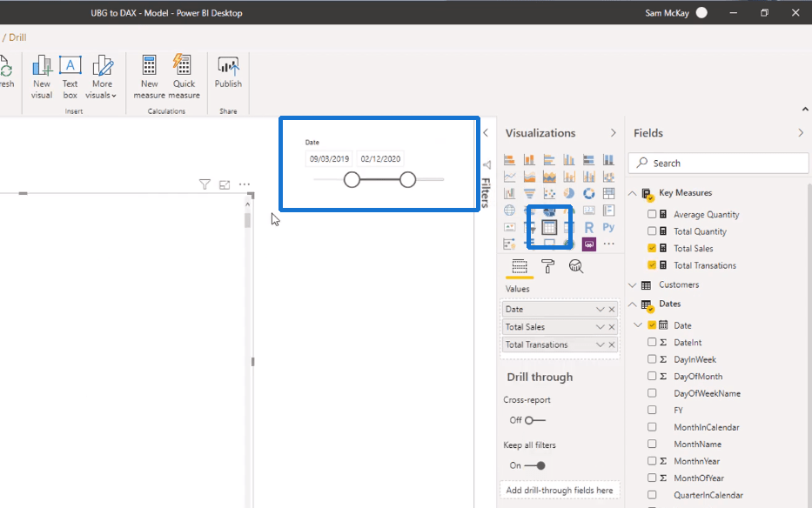Select the Funnel chart visual

click(529, 194)
